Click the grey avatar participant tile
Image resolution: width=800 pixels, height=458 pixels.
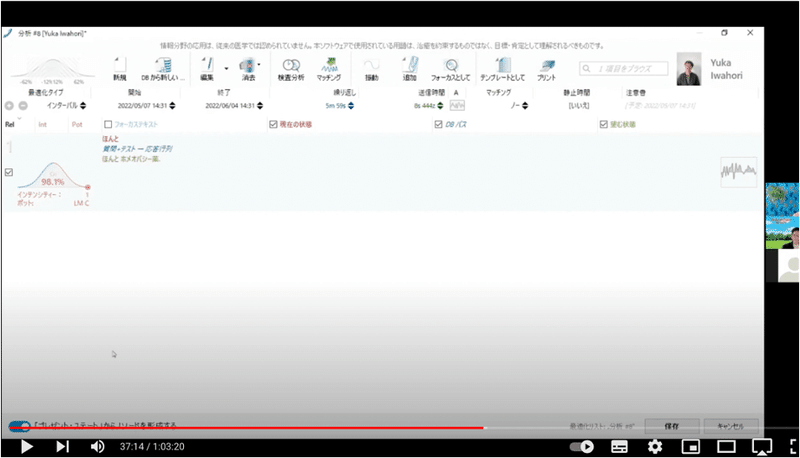point(788,265)
